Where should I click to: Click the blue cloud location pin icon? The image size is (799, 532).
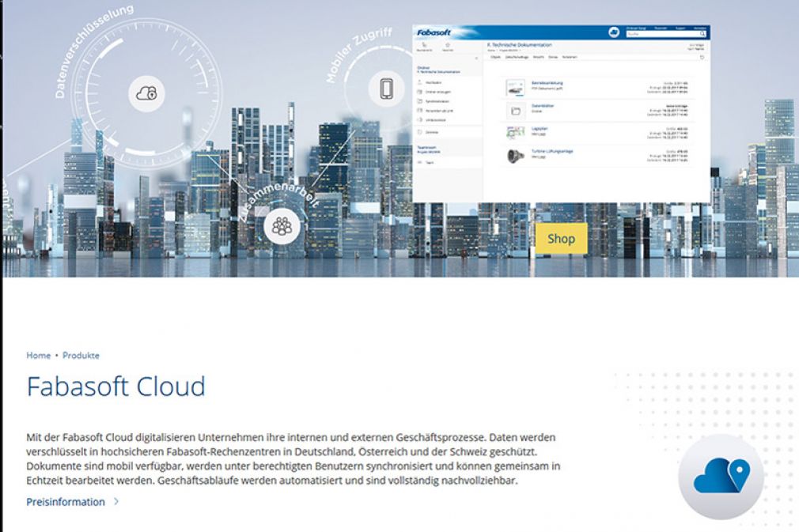click(x=721, y=476)
